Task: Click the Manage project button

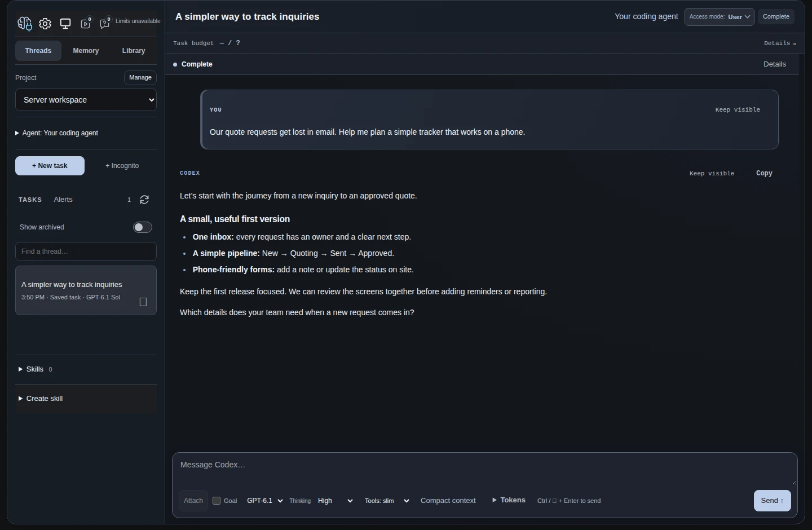Action: coord(140,78)
